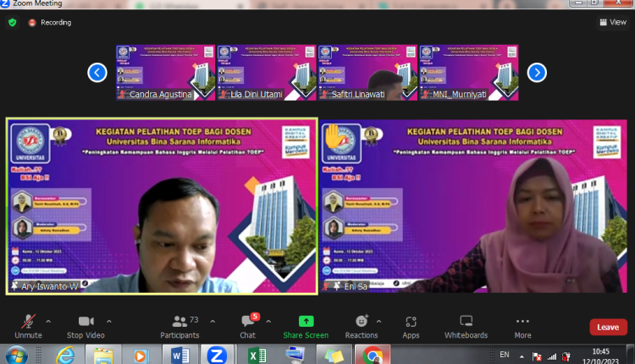Screen dimensions: 635x364
Task: Open media player from taskbar
Action: [140, 356]
